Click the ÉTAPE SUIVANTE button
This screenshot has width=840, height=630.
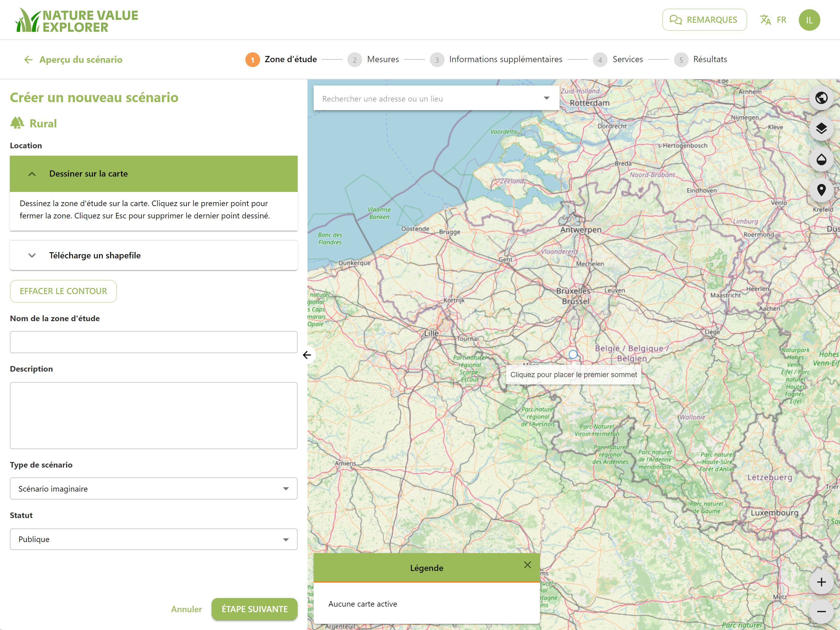pos(255,609)
